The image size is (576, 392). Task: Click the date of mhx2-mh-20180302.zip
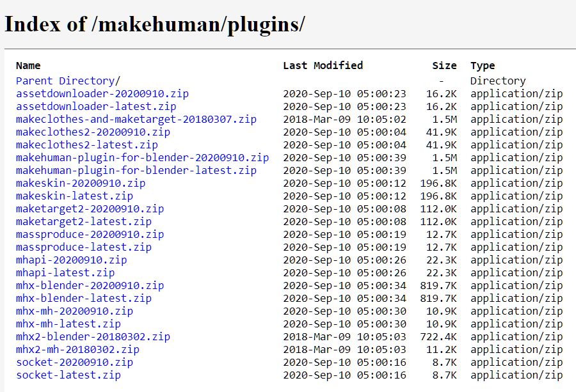click(x=344, y=350)
